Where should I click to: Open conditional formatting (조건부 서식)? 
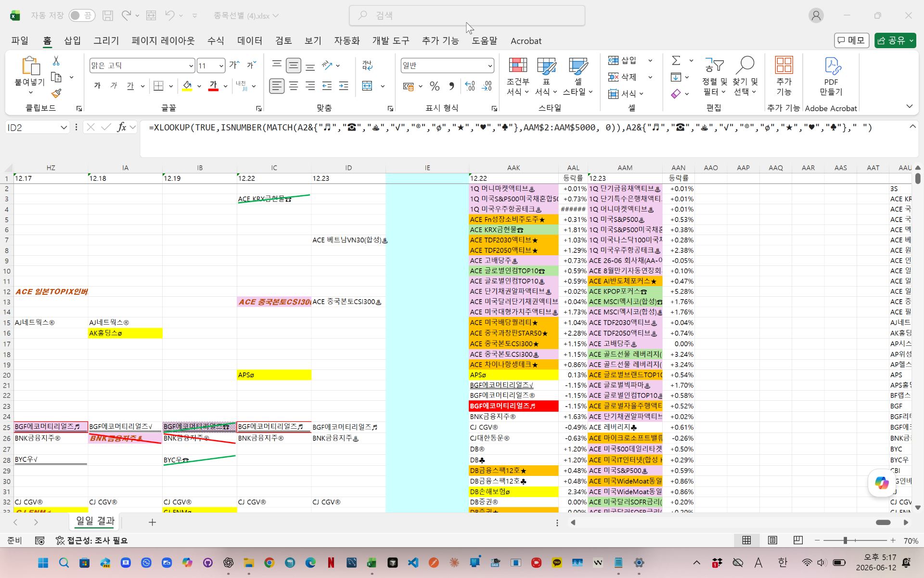518,76
